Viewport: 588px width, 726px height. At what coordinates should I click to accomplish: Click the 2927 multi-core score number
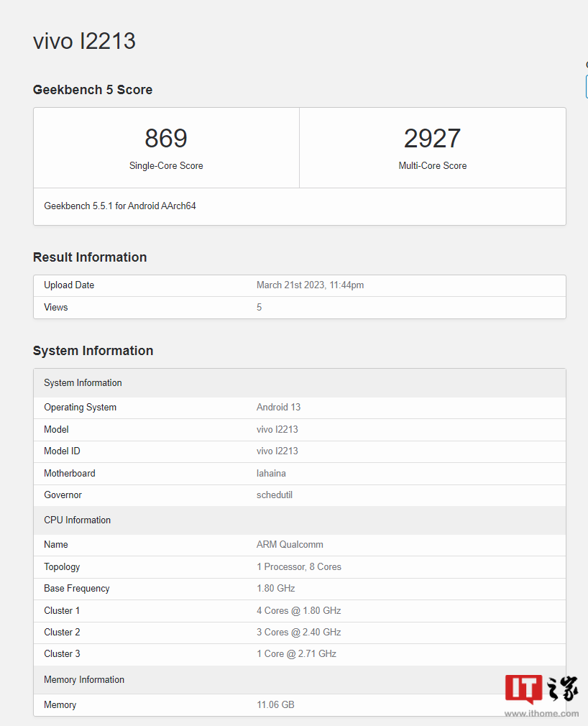tap(432, 138)
